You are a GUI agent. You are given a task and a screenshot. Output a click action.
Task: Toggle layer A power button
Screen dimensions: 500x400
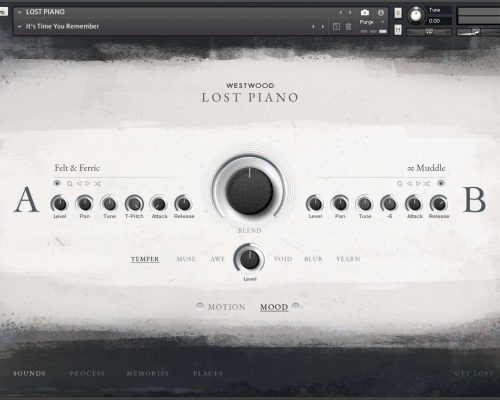click(57, 183)
